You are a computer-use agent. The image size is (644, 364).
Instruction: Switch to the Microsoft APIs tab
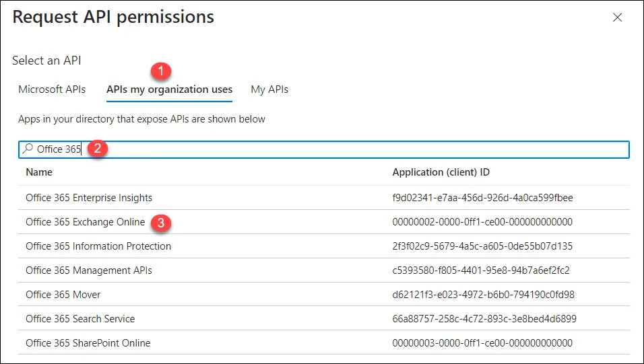[x=52, y=89]
